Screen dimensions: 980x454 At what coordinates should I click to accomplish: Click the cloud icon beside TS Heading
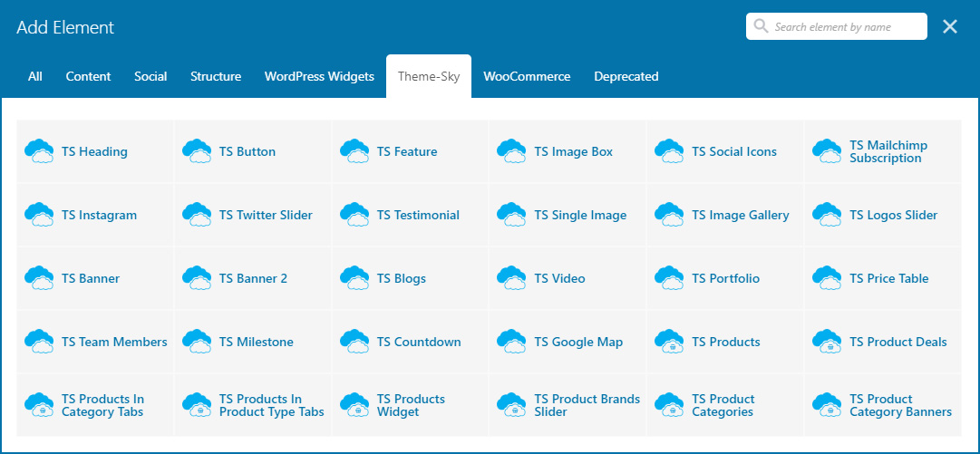pyautogui.click(x=39, y=151)
